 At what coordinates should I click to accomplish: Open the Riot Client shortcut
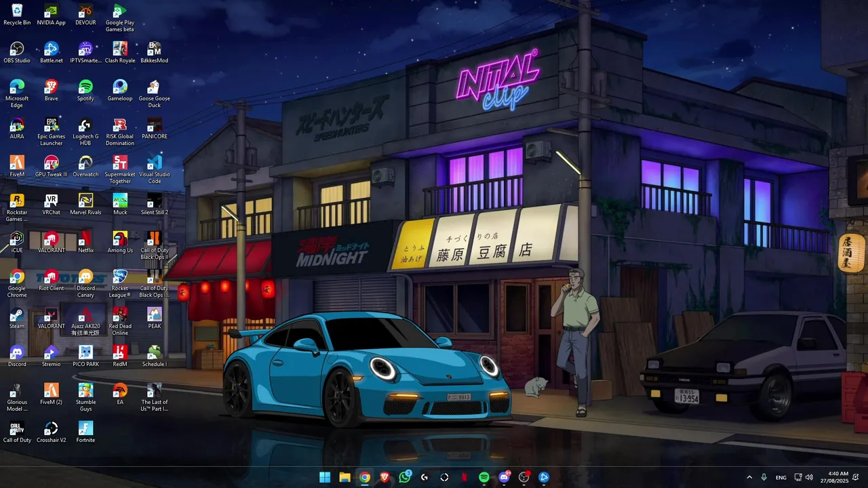(x=51, y=280)
